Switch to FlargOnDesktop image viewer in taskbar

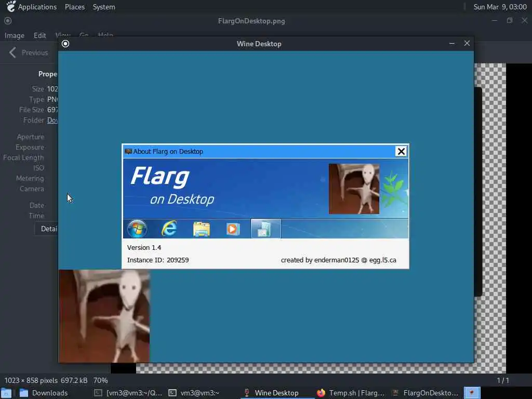tap(425, 393)
